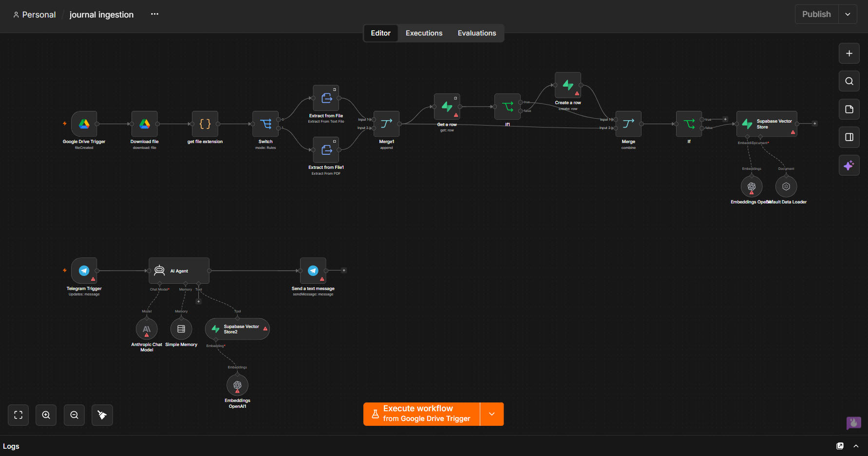Open the AI Agent node

click(179, 271)
